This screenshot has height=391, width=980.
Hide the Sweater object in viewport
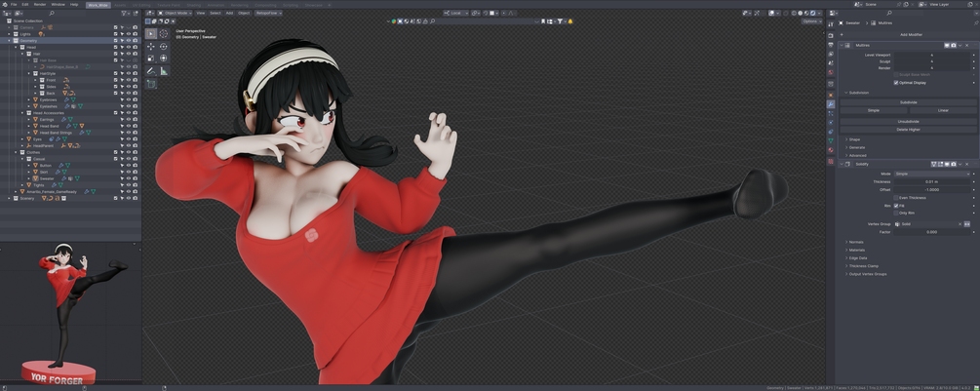click(129, 178)
